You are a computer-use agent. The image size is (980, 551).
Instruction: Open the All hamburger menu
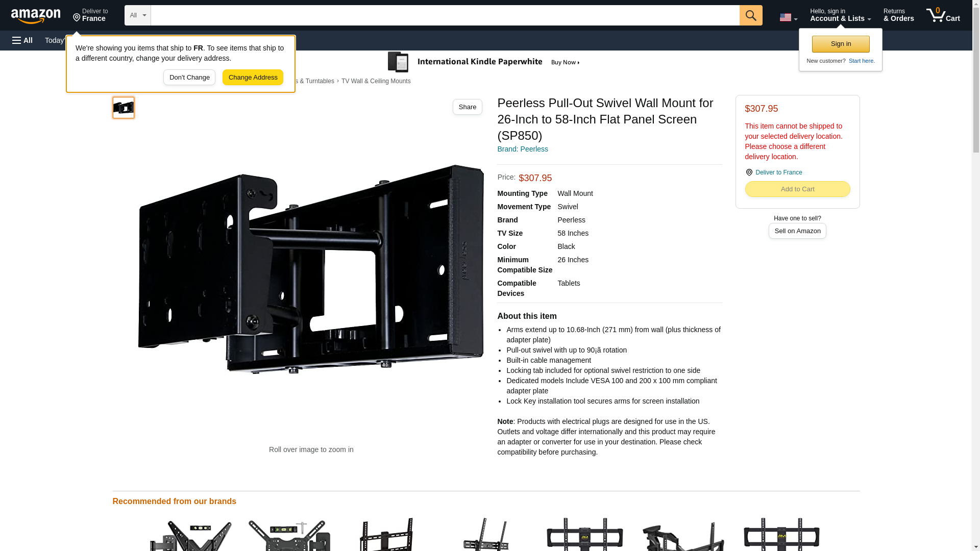coord(22,40)
